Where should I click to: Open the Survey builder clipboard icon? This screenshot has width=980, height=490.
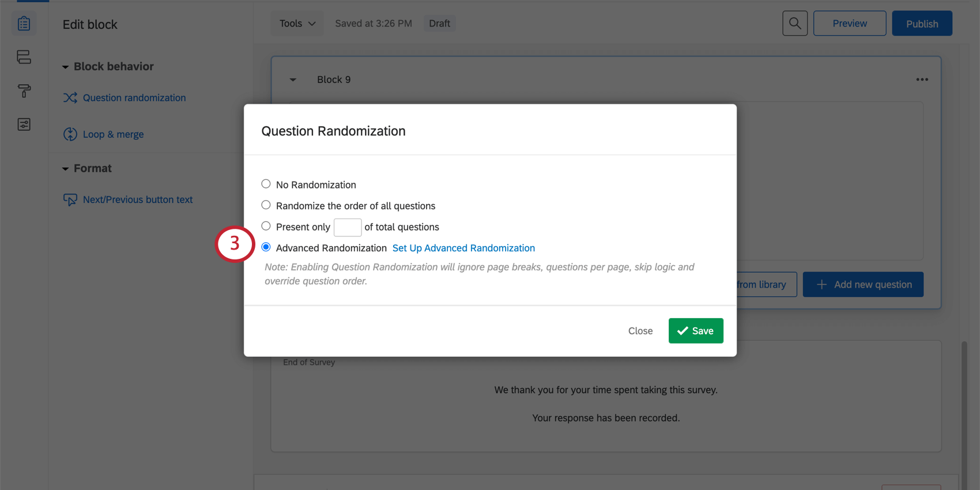tap(24, 24)
